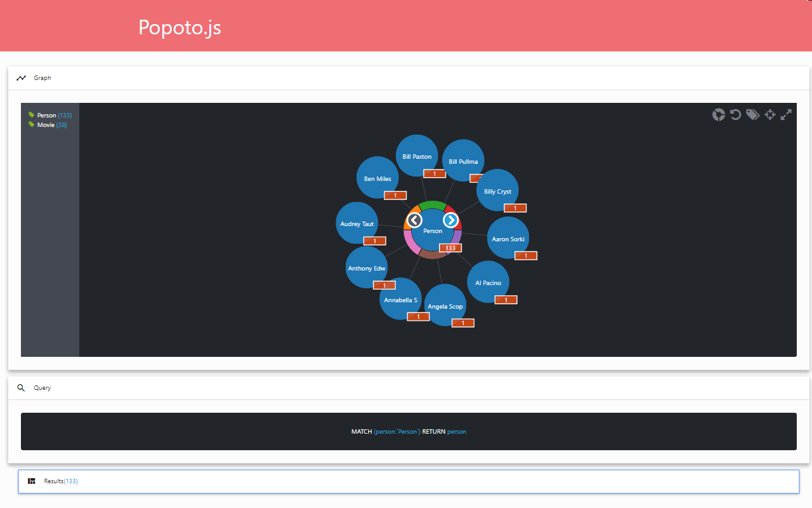Image resolution: width=812 pixels, height=508 pixels.
Task: Click the count badge on Angela Scoular
Action: pos(463,323)
